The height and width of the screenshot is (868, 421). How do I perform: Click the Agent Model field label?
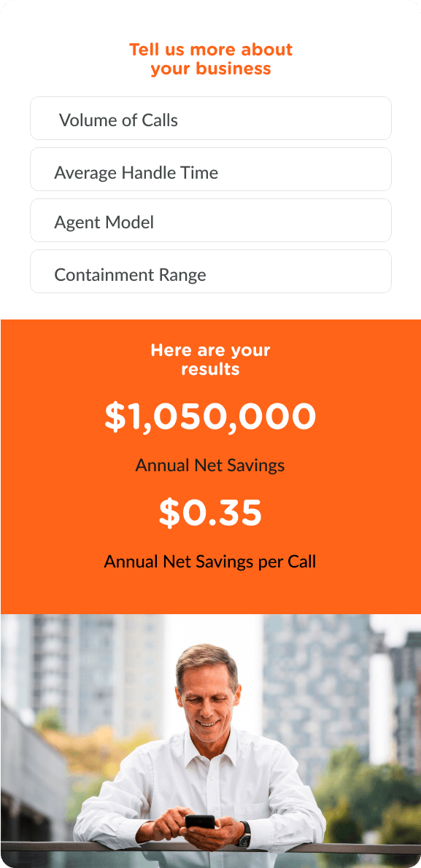(102, 220)
